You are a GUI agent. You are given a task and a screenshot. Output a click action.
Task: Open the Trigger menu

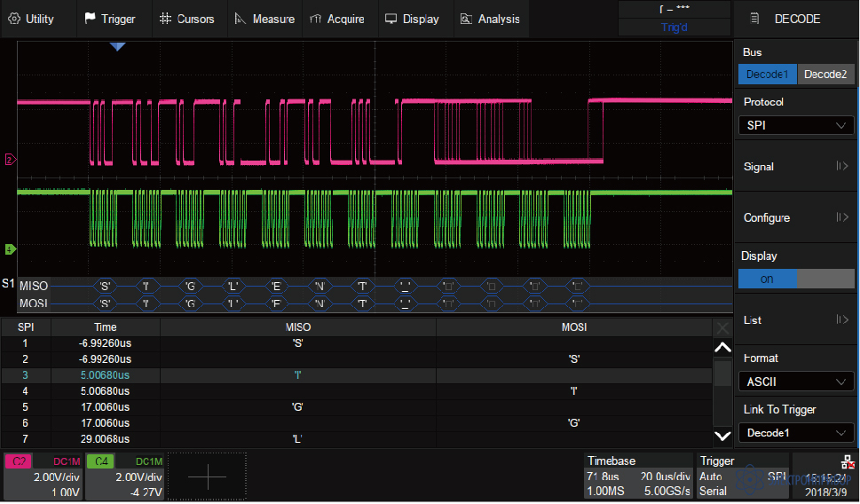click(109, 19)
